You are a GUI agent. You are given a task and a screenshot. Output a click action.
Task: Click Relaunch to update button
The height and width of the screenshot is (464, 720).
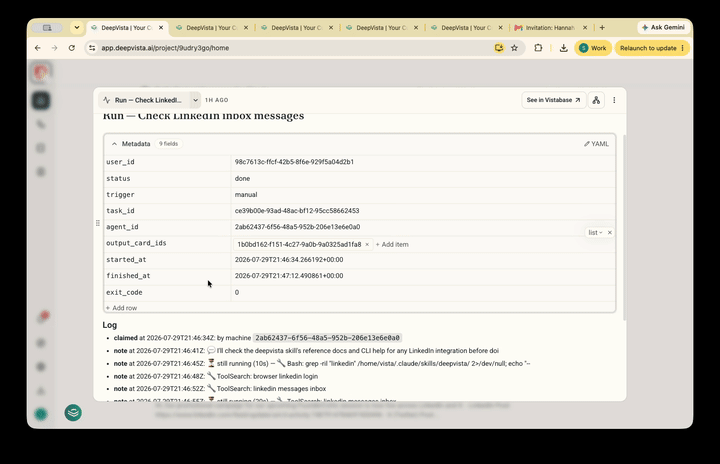click(x=652, y=48)
